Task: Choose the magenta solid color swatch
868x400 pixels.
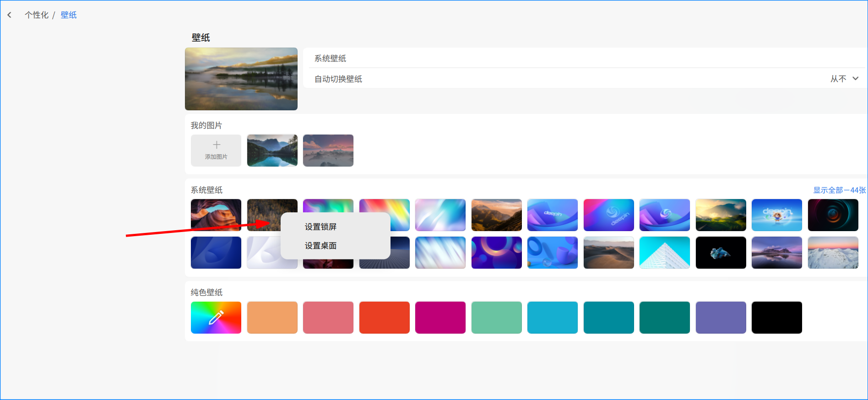Action: (440, 317)
